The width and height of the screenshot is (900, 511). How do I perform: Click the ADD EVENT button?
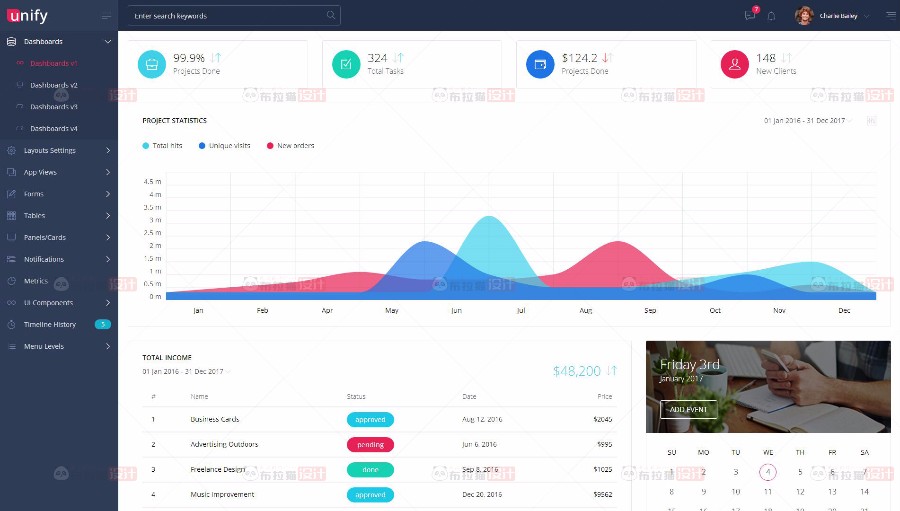pos(689,409)
